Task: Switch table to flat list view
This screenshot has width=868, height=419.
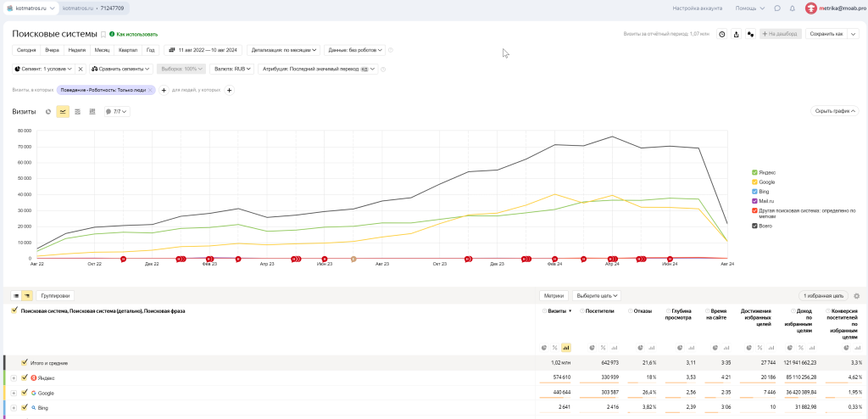Action: pos(16,296)
